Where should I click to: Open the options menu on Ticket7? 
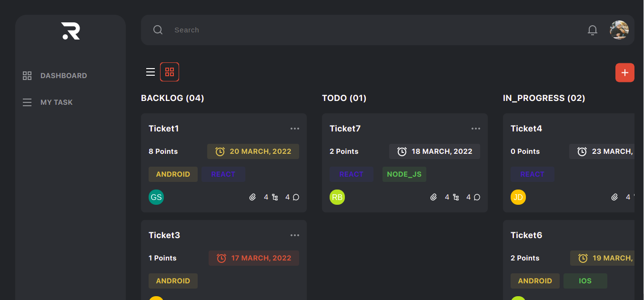pos(476,128)
